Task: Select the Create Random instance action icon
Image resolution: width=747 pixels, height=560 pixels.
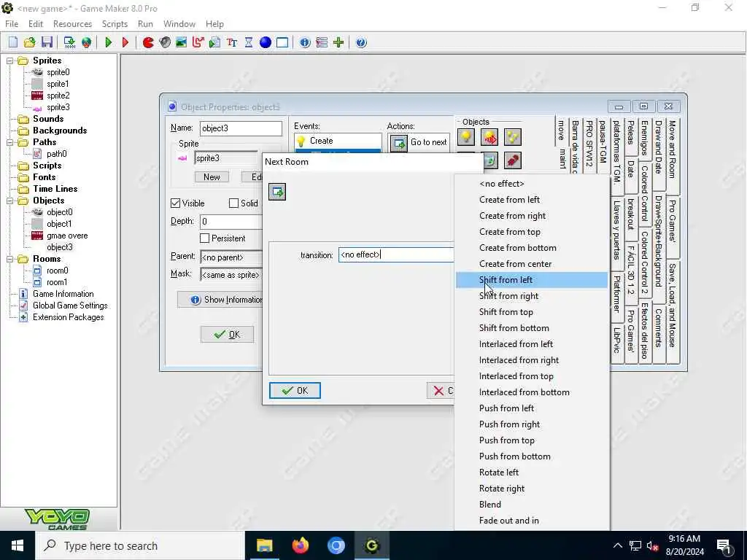Action: [x=513, y=137]
